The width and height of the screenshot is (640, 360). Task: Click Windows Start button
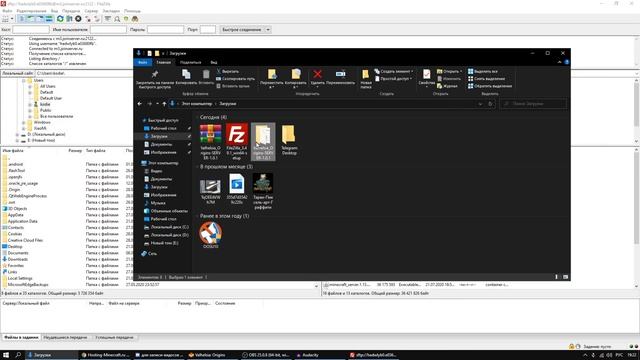click(6, 355)
